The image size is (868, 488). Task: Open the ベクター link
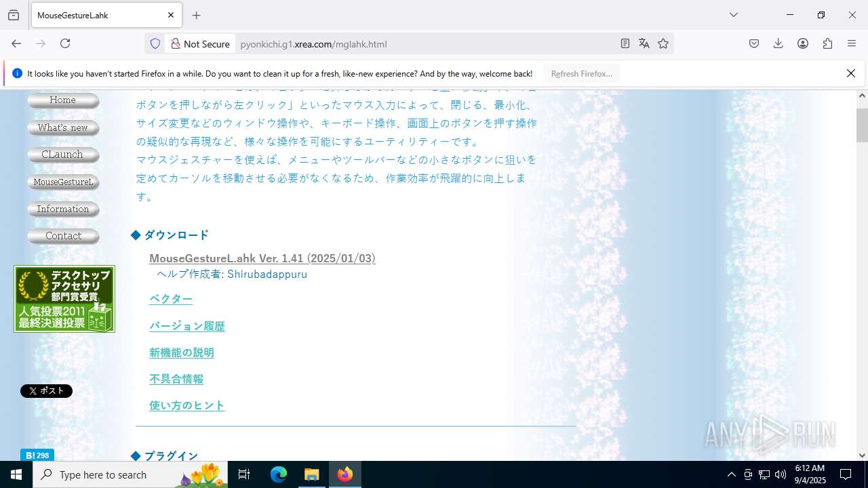(x=171, y=299)
